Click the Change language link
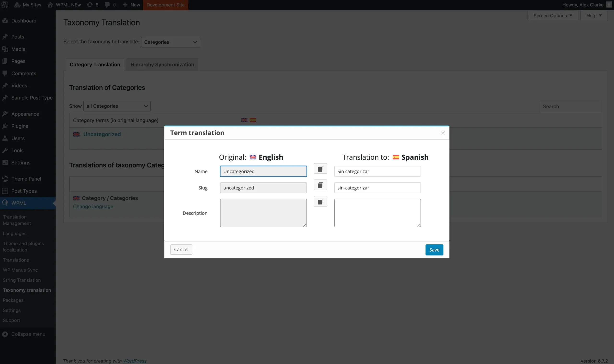Image resolution: width=614 pixels, height=364 pixels. tap(93, 206)
